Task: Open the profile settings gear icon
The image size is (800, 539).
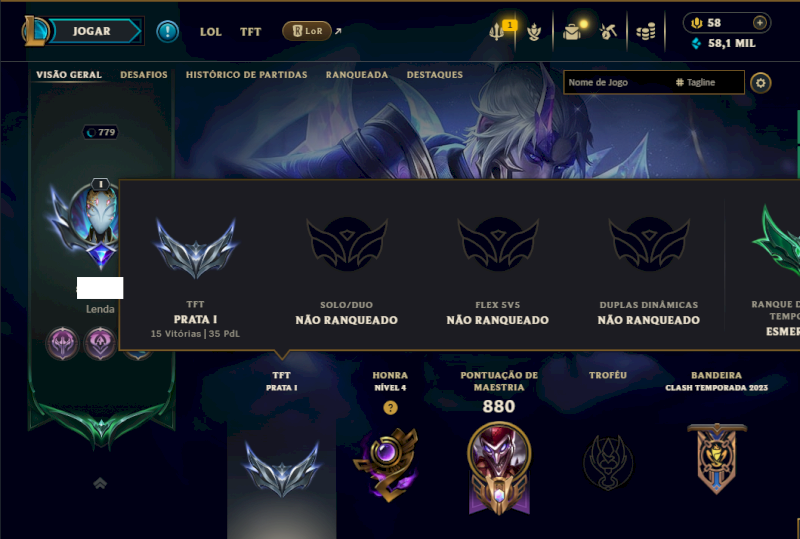Action: [x=760, y=83]
